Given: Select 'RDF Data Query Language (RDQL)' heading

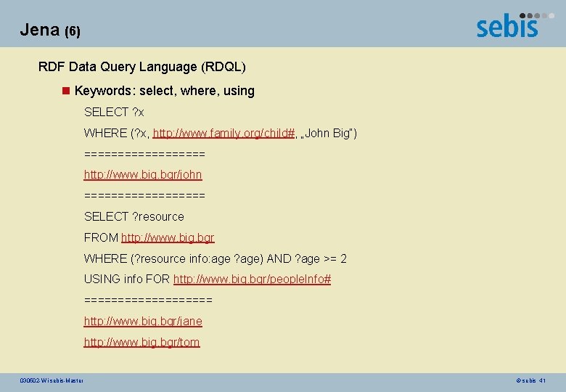Looking at the screenshot, I should click(x=141, y=67).
